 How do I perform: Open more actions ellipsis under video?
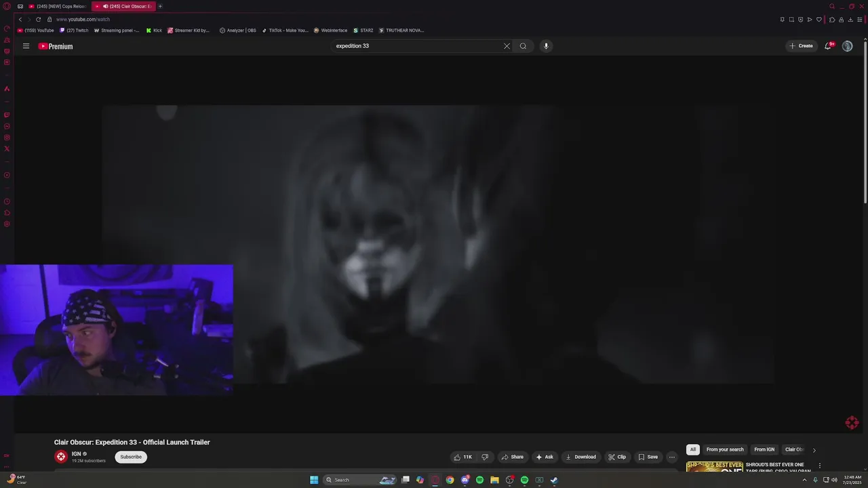(x=672, y=457)
